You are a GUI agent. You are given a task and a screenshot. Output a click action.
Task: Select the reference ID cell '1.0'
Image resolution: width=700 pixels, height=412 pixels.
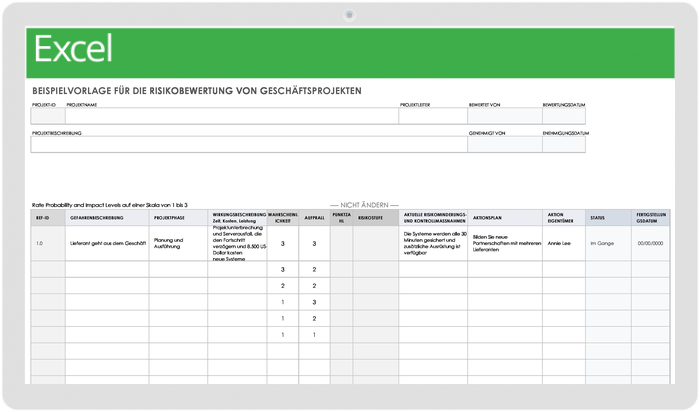[x=48, y=243]
